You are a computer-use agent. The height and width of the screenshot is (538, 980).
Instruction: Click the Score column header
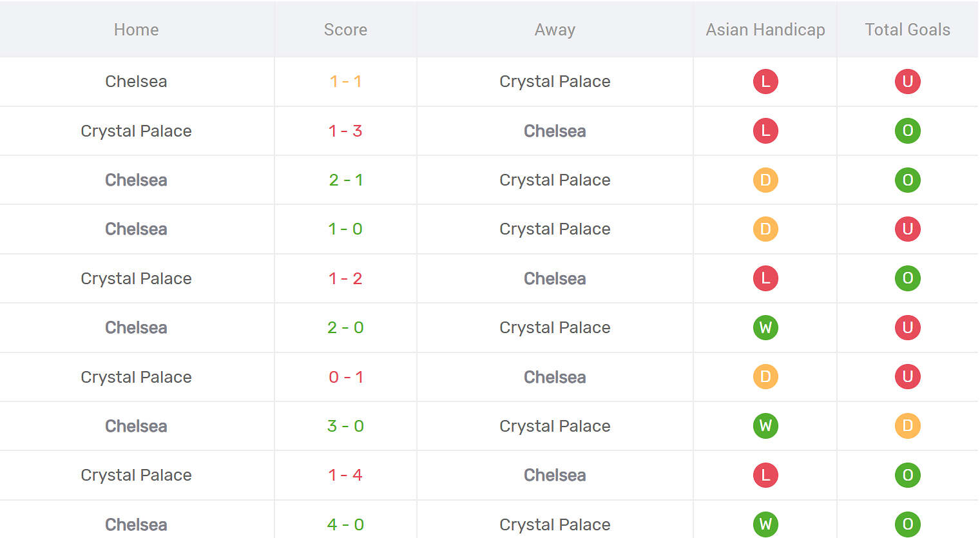[x=345, y=30]
